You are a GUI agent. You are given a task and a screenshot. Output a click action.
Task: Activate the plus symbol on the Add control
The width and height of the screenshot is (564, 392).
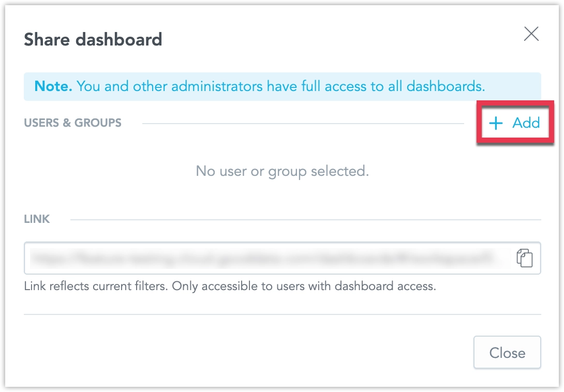click(496, 123)
